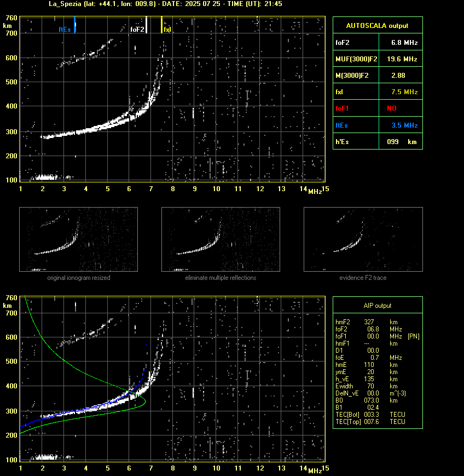464x476 pixels.
Task: Select the MUF(3000)F2 value '19.6 MHz'
Action: 402,59
